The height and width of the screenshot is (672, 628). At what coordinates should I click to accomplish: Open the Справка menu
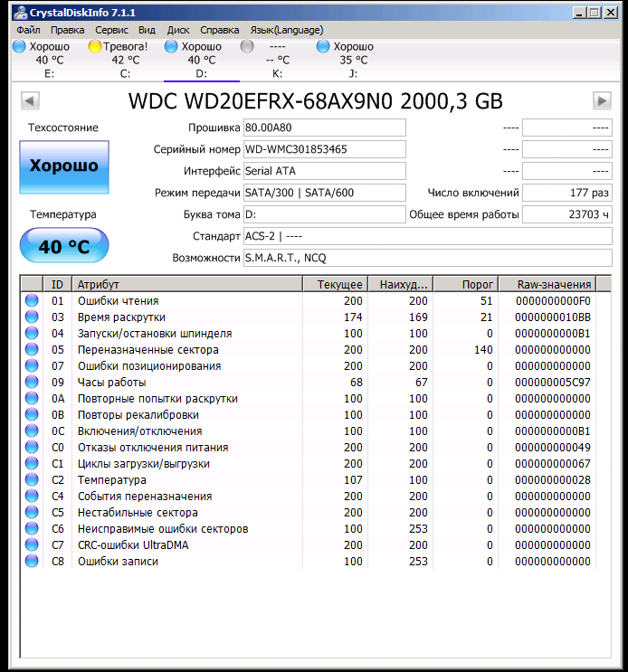(x=220, y=30)
